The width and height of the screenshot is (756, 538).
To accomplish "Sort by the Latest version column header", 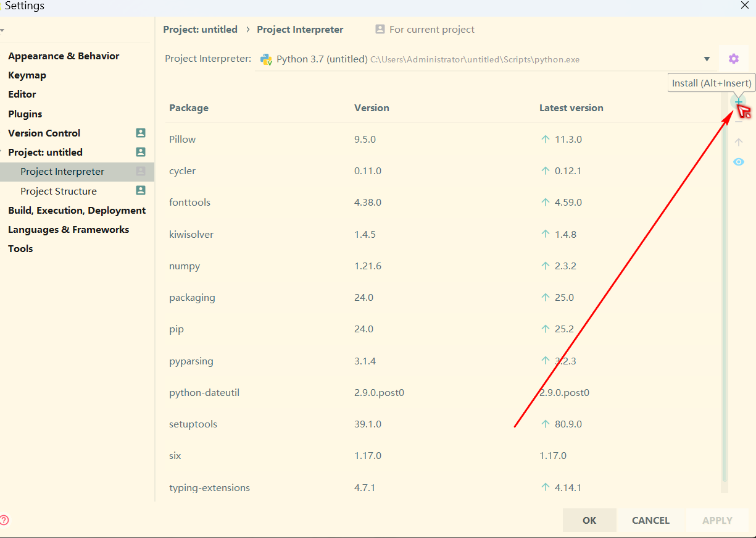I will tap(571, 107).
